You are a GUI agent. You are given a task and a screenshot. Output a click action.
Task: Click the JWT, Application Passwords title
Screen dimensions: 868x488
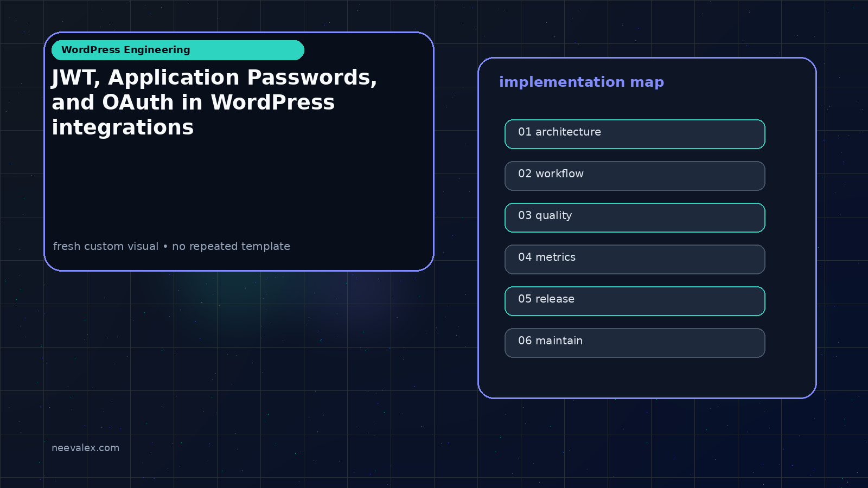[214, 102]
